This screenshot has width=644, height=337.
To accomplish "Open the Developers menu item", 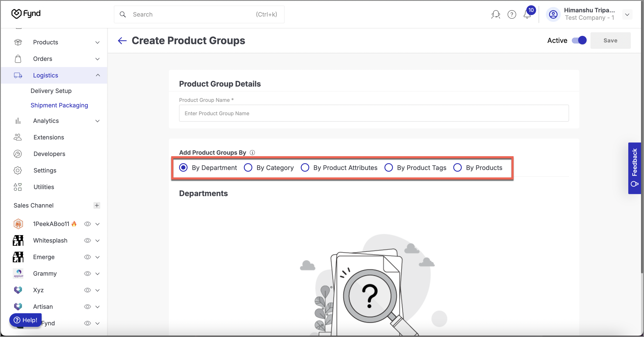I will [x=49, y=154].
